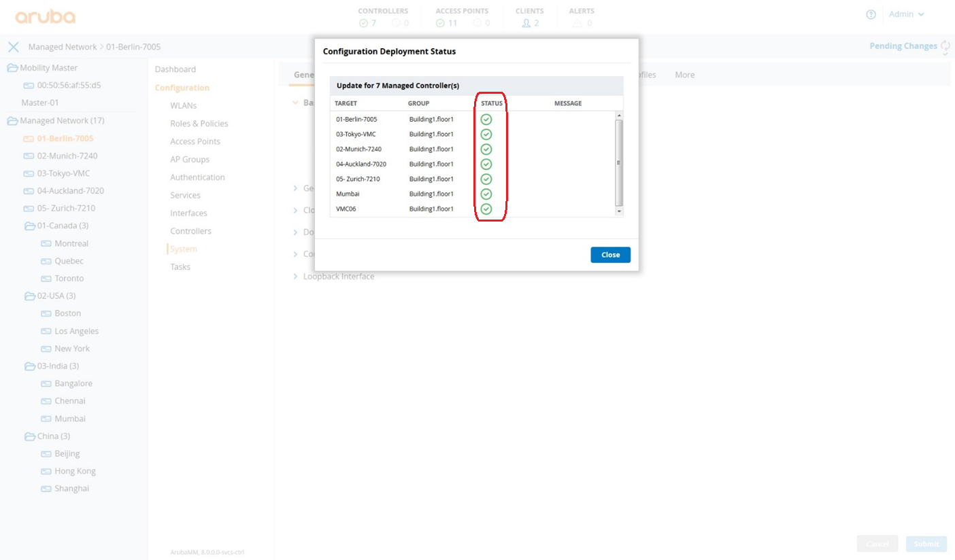Click the 01-Canada folder icon
Viewport: 955px width, 560px height.
tap(30, 226)
